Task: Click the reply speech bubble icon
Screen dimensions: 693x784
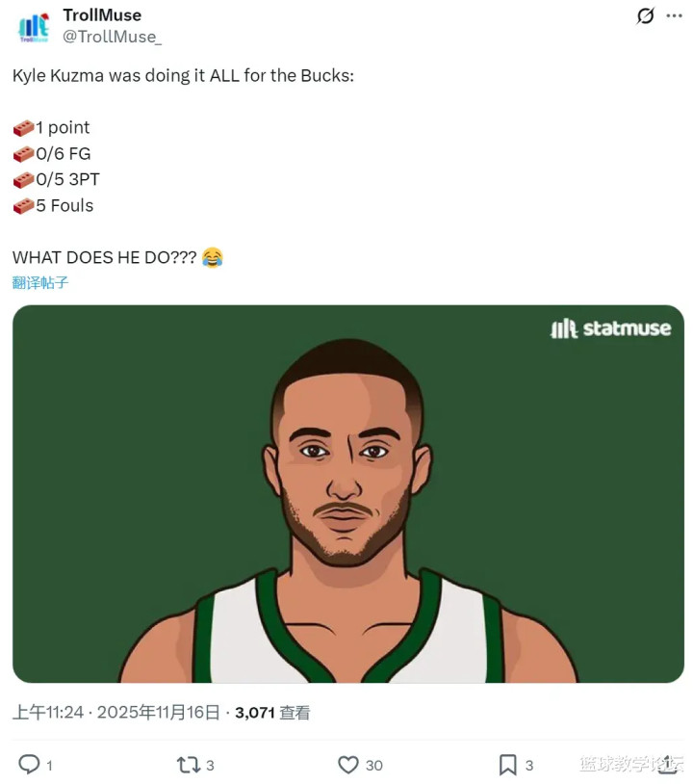Action: point(30,764)
